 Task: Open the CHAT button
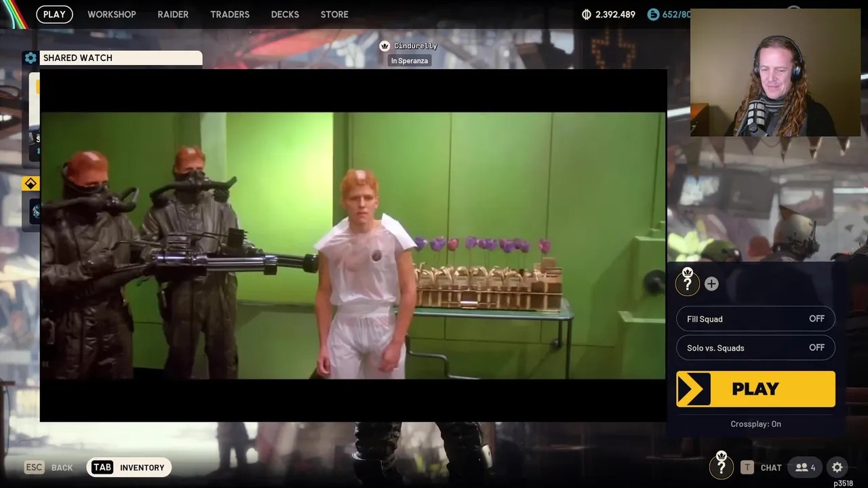pyautogui.click(x=761, y=468)
